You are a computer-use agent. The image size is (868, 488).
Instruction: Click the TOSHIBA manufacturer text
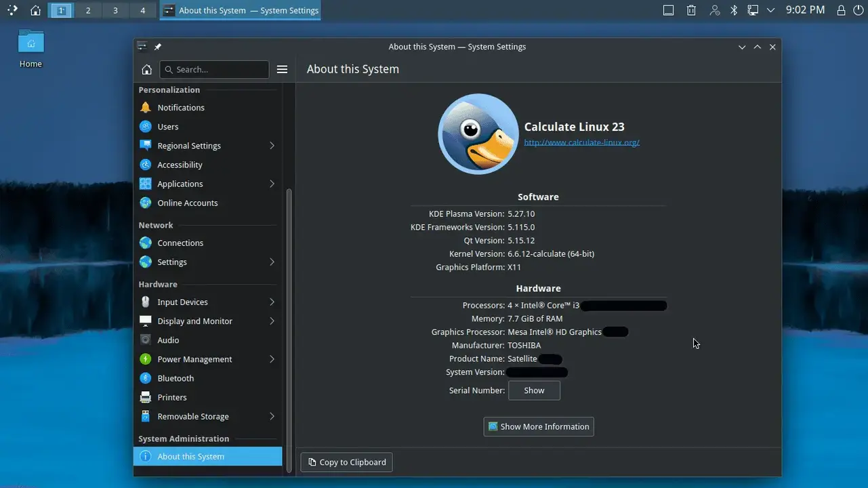524,345
